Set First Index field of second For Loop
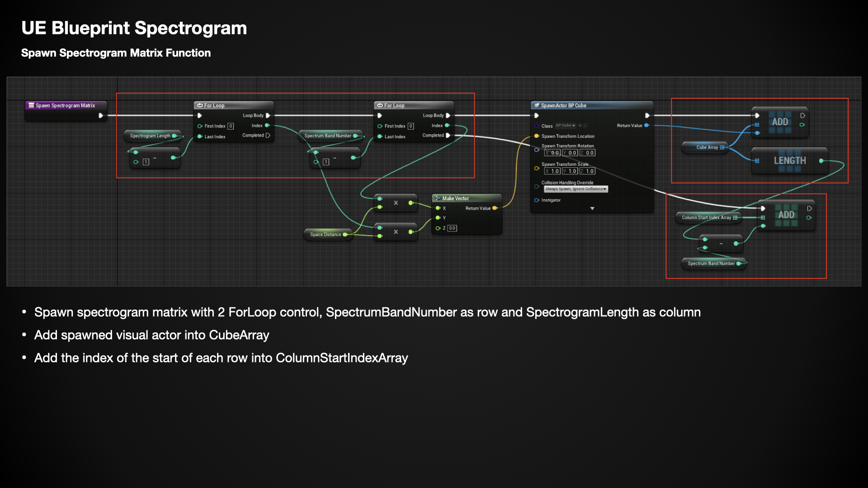 [410, 126]
